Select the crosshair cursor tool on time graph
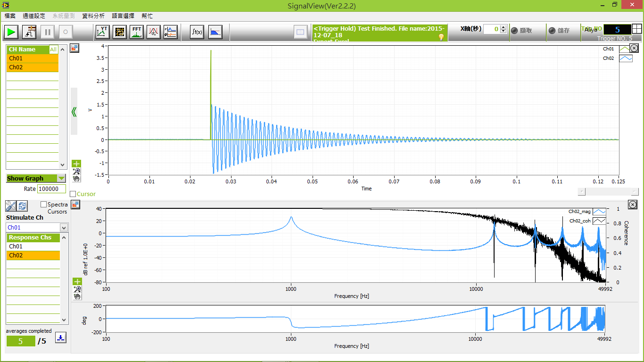This screenshot has height=362, width=644. tap(76, 164)
